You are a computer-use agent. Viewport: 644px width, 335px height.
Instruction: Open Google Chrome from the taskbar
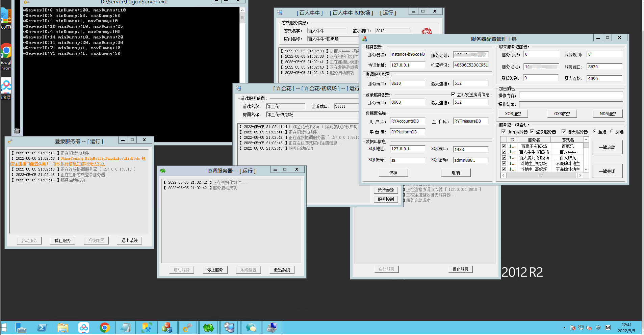point(105,328)
